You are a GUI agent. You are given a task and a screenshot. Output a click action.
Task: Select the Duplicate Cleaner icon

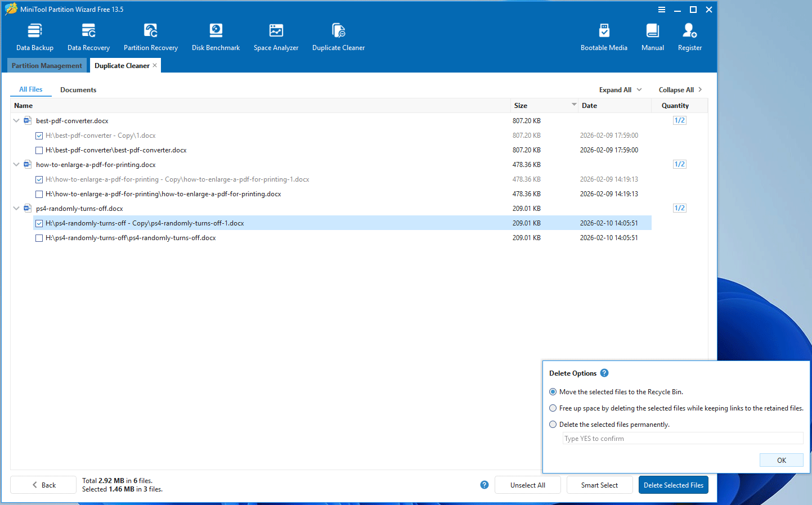point(338,35)
